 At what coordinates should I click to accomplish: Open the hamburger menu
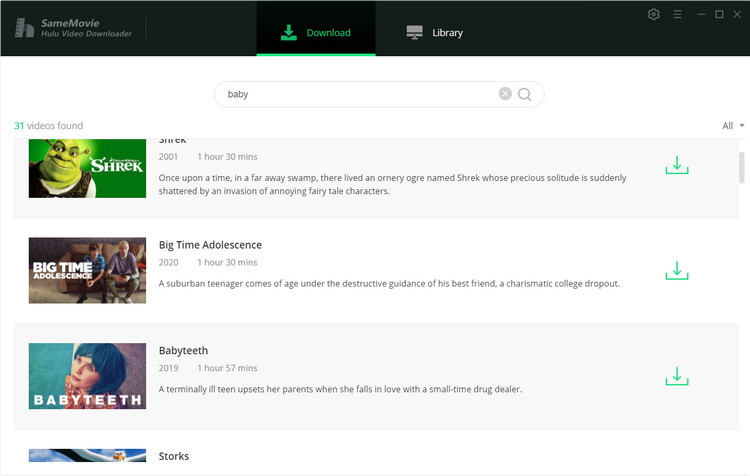coord(678,14)
